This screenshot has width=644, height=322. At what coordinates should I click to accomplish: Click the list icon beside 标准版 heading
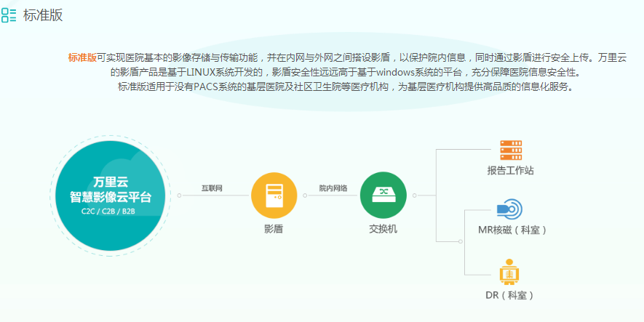click(x=9, y=15)
